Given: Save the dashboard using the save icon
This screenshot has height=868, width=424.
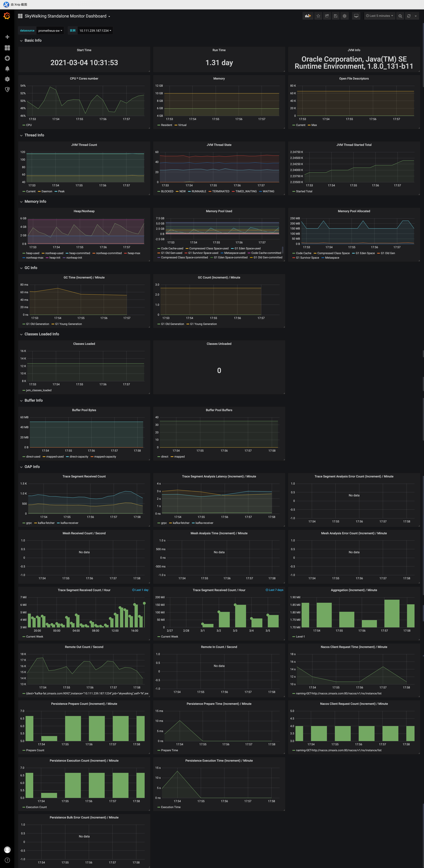Looking at the screenshot, I should click(x=335, y=16).
